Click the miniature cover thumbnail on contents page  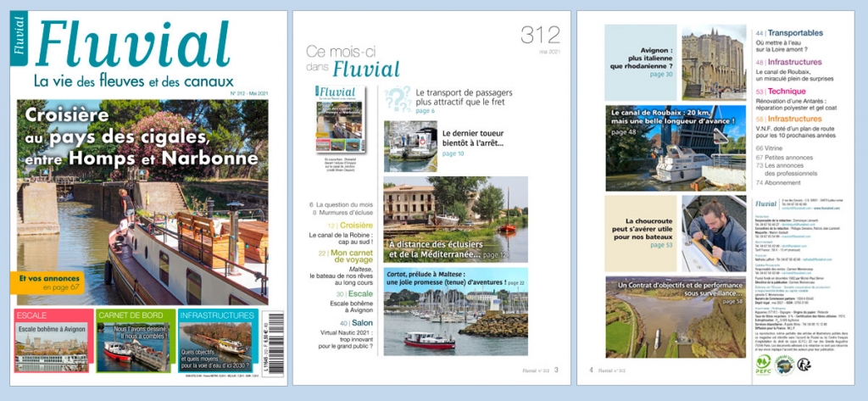(340, 119)
